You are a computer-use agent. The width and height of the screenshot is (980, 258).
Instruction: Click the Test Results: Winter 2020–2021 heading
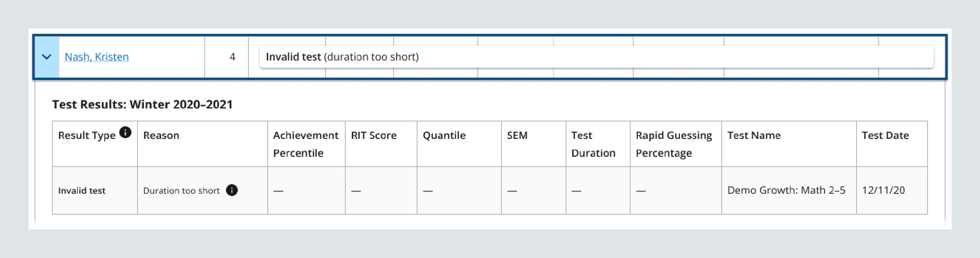[x=142, y=104]
